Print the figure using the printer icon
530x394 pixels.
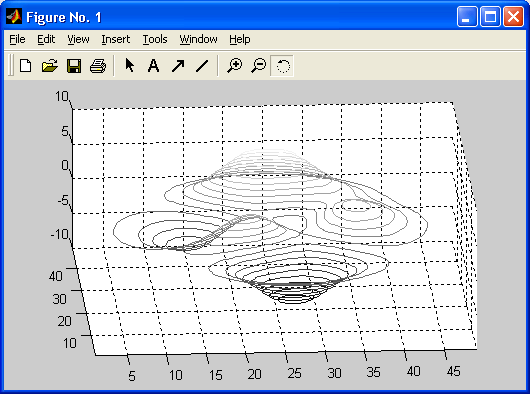click(x=98, y=66)
